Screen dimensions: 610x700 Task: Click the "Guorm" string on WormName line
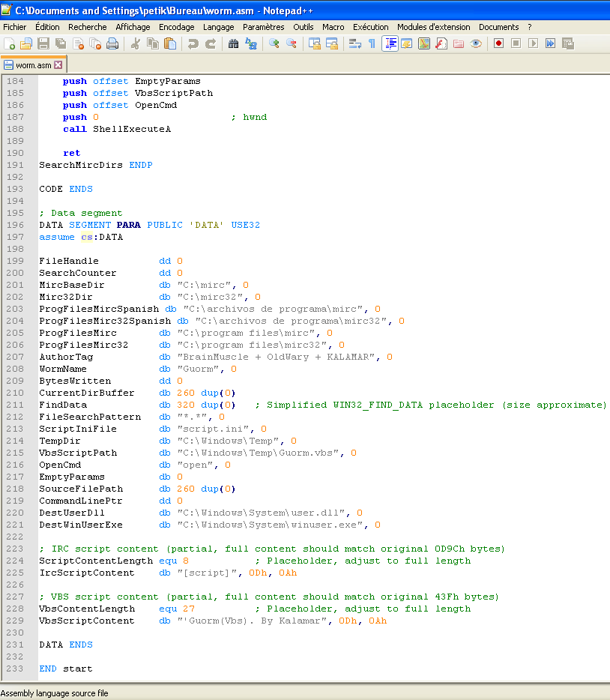[x=198, y=369]
